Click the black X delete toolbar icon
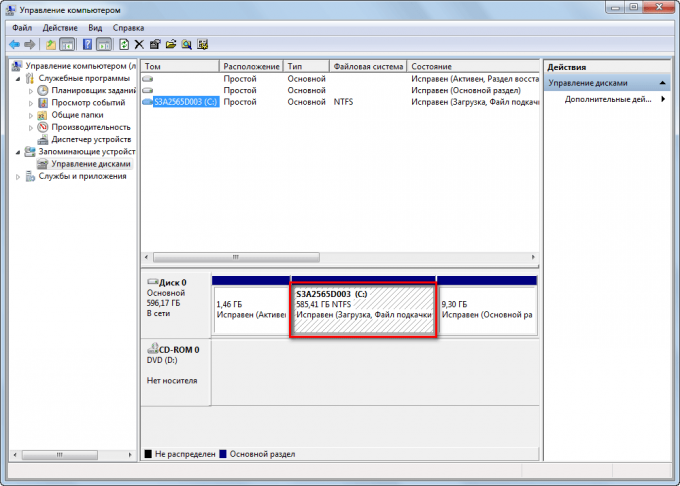The image size is (680, 486). [139, 45]
